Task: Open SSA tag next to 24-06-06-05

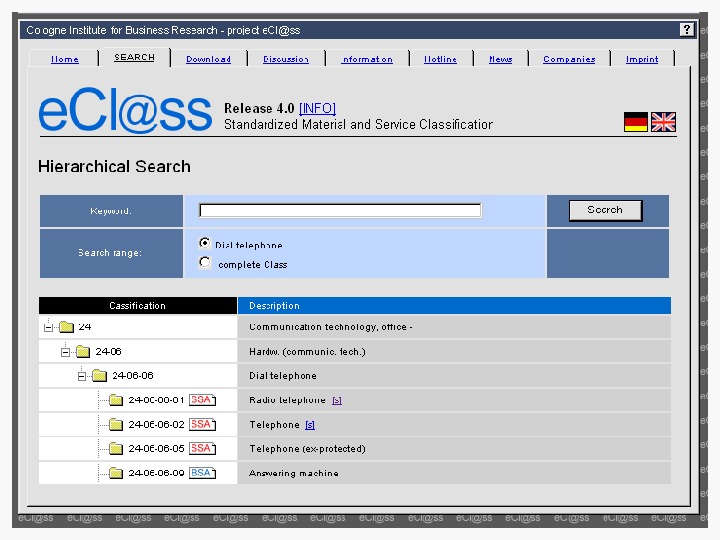Action: pos(202,448)
